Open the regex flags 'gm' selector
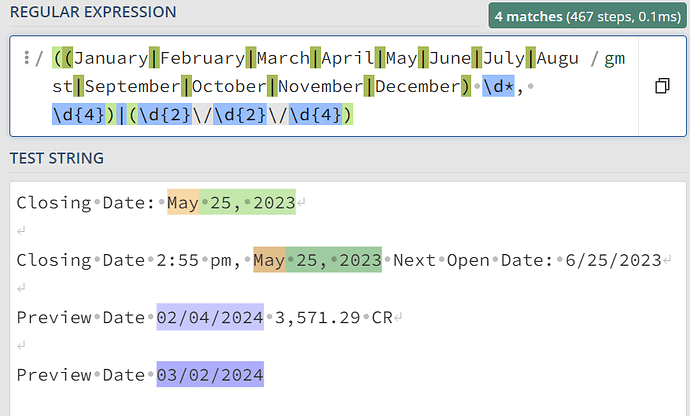 615,58
